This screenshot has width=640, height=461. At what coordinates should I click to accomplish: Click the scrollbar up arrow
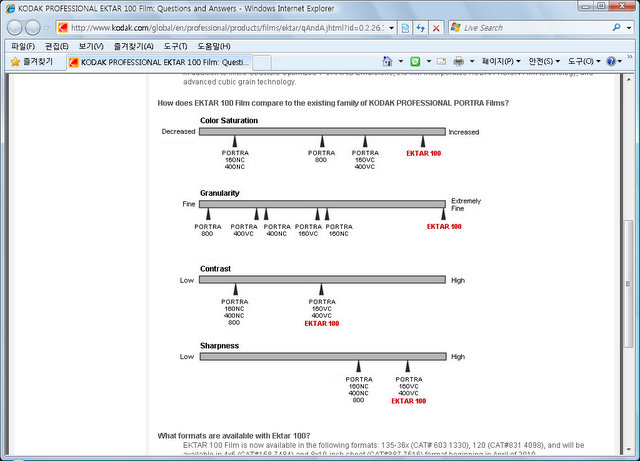click(629, 79)
